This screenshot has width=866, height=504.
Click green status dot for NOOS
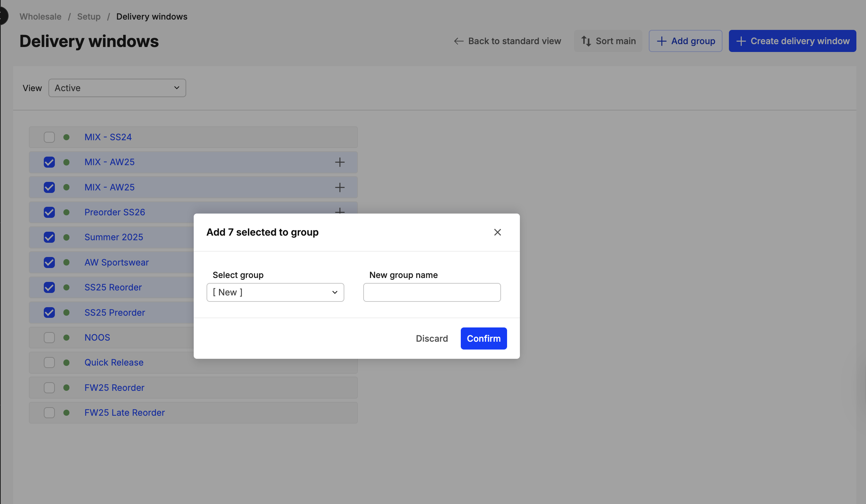pyautogui.click(x=66, y=337)
